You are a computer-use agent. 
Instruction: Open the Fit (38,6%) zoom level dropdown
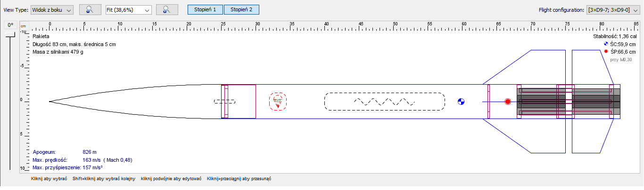tap(128, 10)
